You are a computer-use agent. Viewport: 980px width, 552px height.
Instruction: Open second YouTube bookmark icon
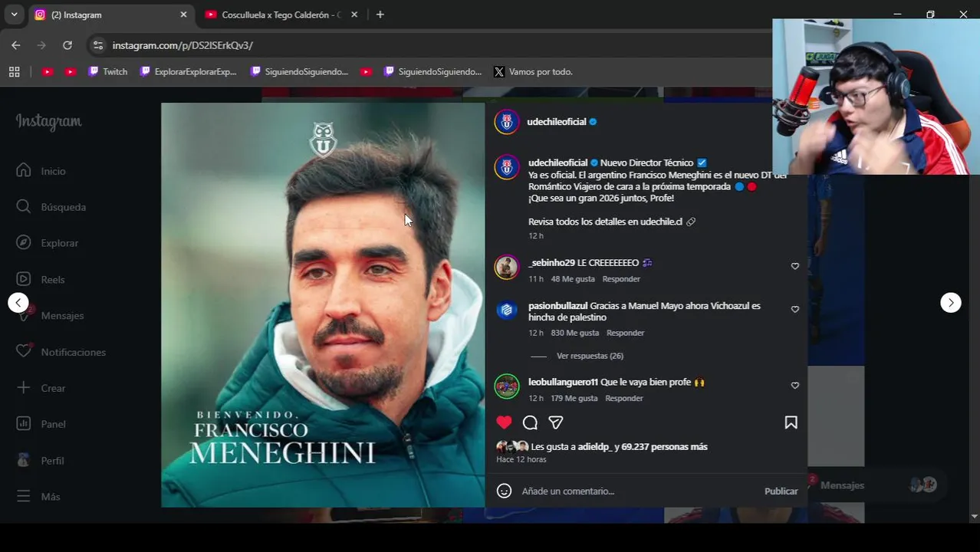(x=71, y=72)
